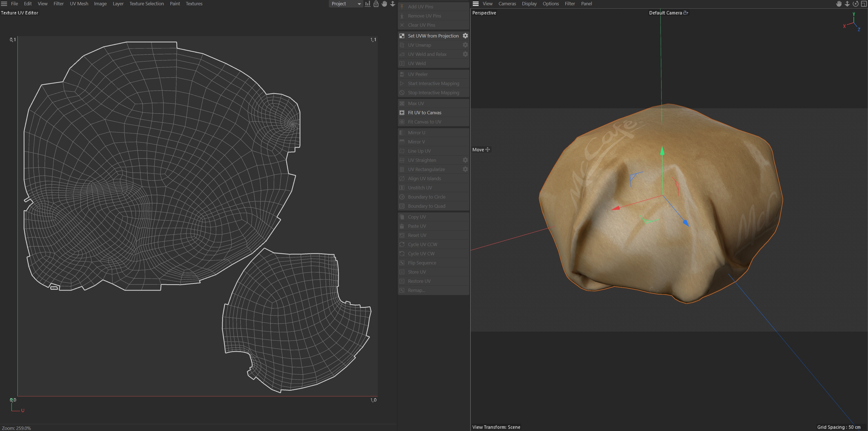
Task: Click the lock icon in UV editor
Action: (376, 4)
